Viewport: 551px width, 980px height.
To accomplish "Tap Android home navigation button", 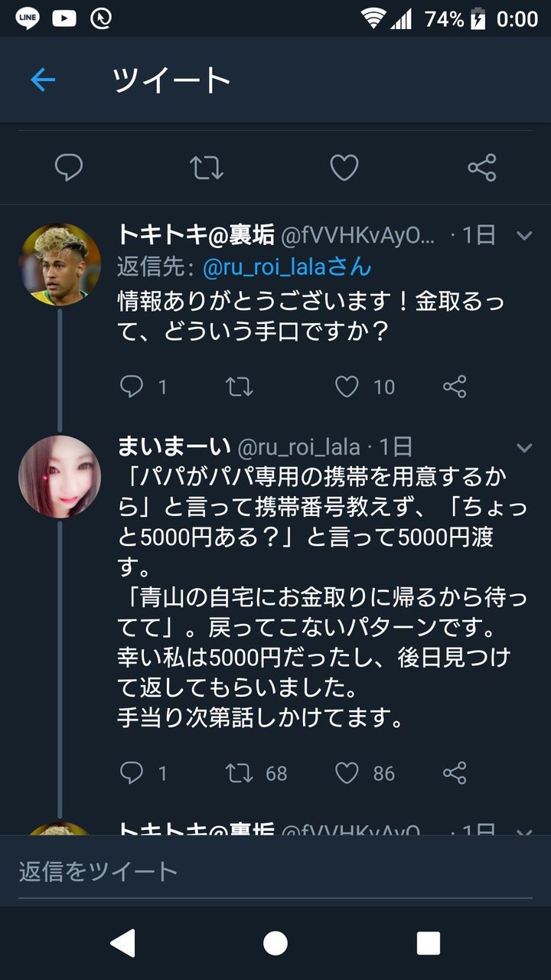I will click(x=275, y=943).
